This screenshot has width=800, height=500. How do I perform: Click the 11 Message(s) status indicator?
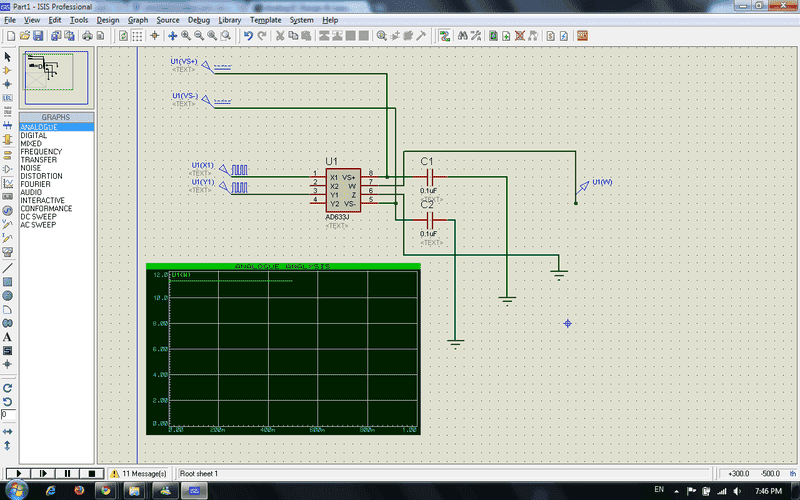click(x=140, y=473)
